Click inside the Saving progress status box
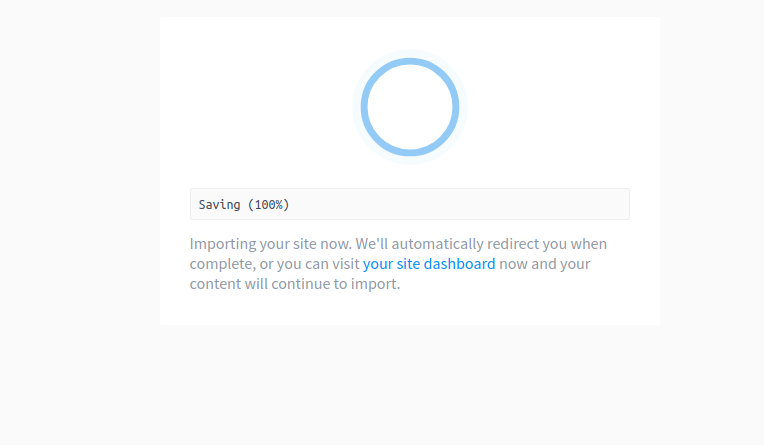The width and height of the screenshot is (764, 445). (410, 205)
